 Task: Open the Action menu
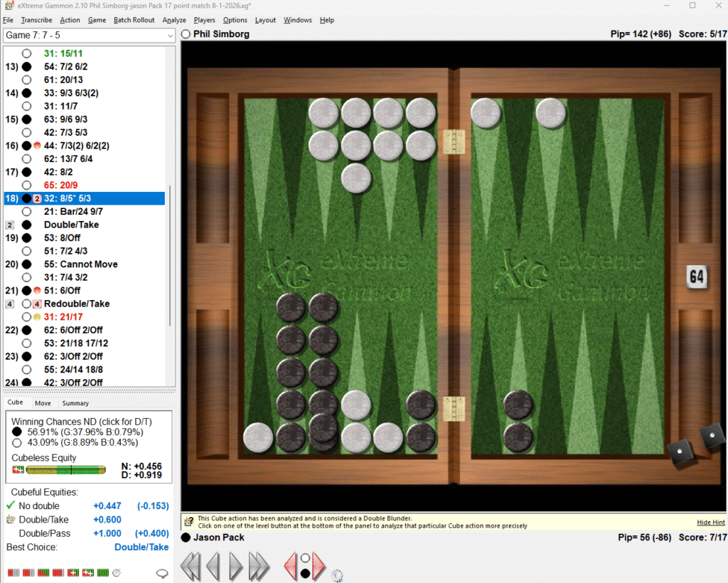[x=70, y=20]
